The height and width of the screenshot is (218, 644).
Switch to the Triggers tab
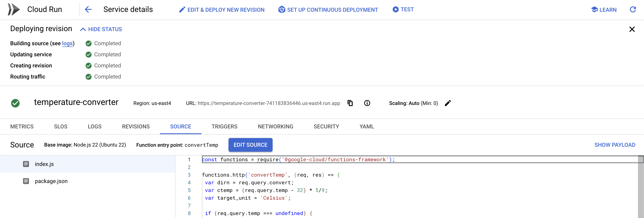pyautogui.click(x=224, y=126)
